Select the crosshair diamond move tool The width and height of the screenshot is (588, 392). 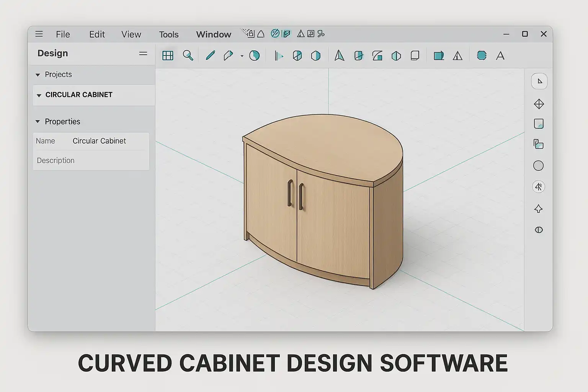pyautogui.click(x=539, y=104)
